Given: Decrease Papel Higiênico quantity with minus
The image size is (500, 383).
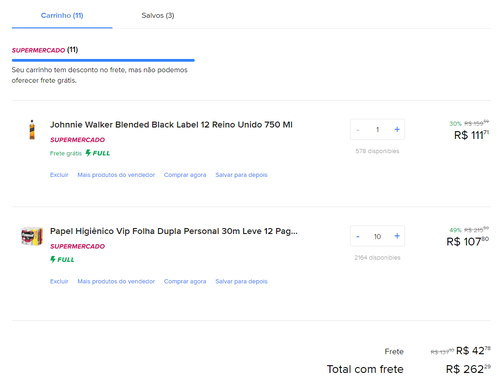Looking at the screenshot, I should [x=358, y=236].
